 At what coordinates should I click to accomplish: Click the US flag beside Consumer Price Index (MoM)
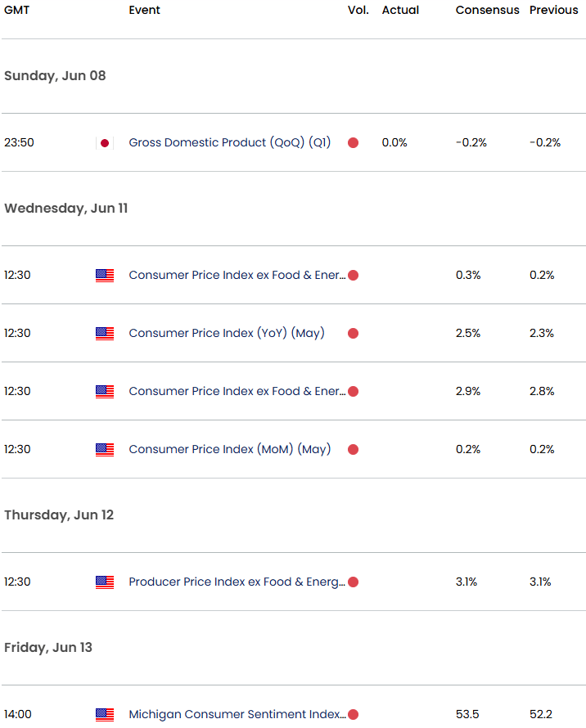(104, 449)
